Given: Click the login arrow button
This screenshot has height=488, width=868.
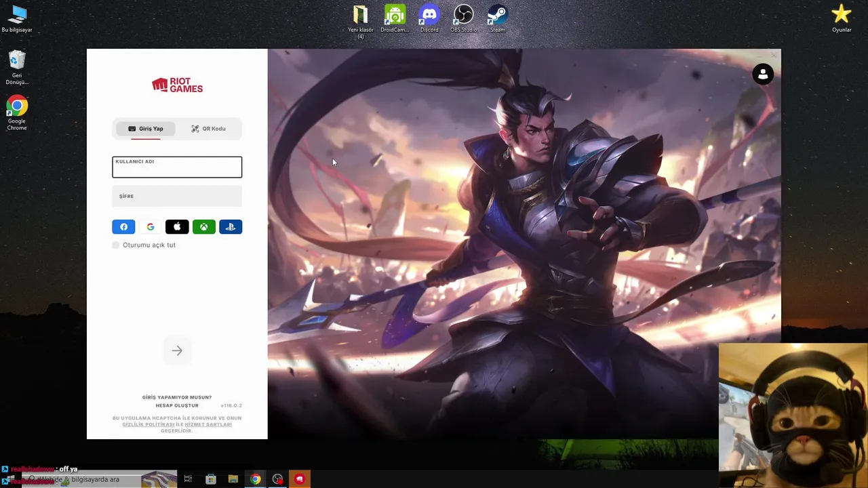Looking at the screenshot, I should (177, 350).
